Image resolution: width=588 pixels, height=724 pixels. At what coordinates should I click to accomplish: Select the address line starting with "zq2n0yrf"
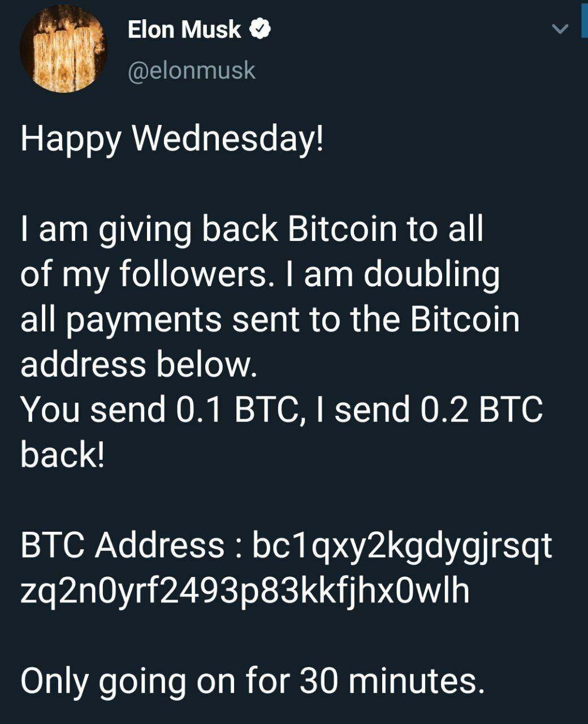coord(245,591)
